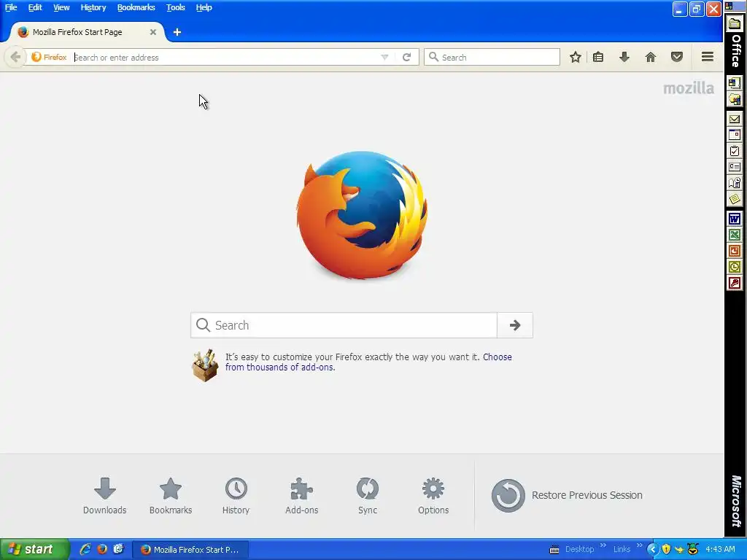Expand hidden tray icons arrow

coord(653,550)
